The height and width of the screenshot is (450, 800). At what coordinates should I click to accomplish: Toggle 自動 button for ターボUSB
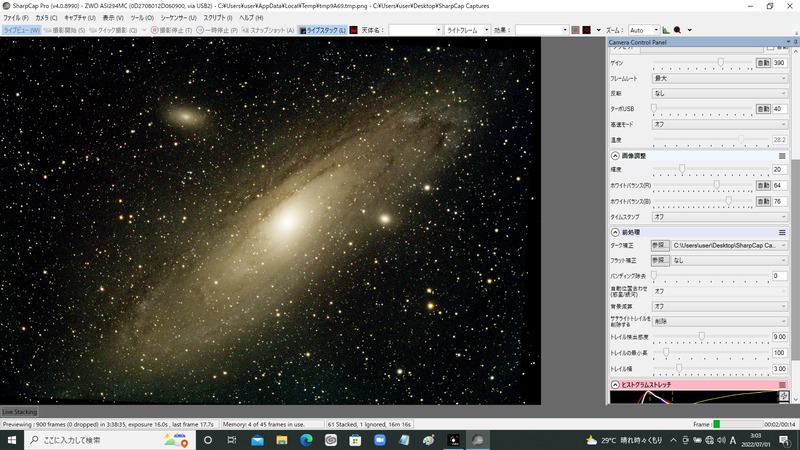click(x=763, y=109)
